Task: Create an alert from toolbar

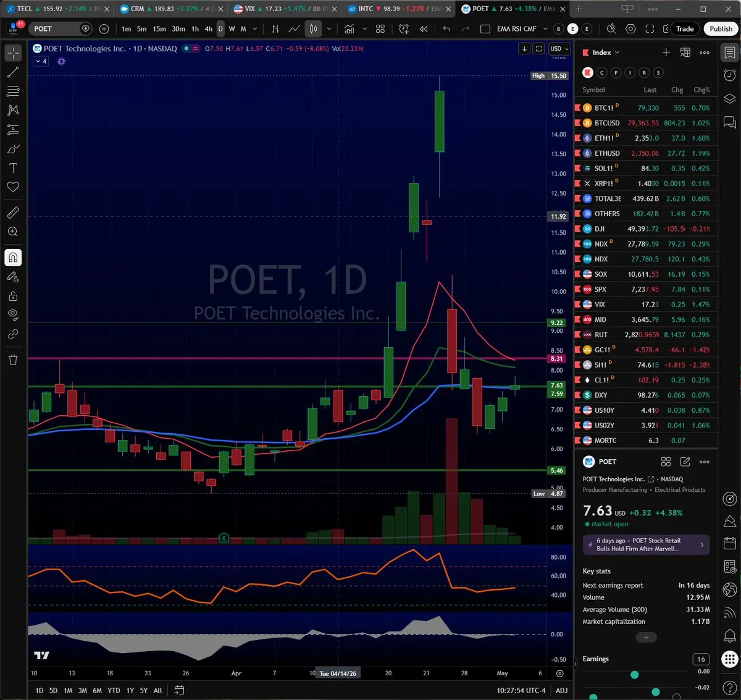Action: pyautogui.click(x=404, y=29)
